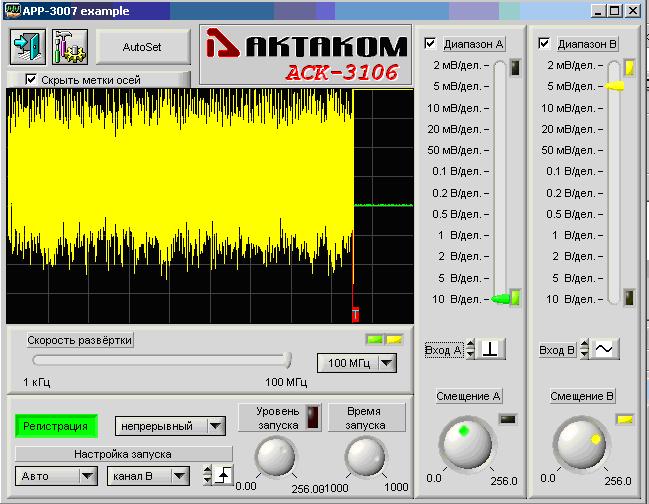The width and height of the screenshot is (649, 504).
Task: Click the red trigger T marker
Action: (x=355, y=315)
